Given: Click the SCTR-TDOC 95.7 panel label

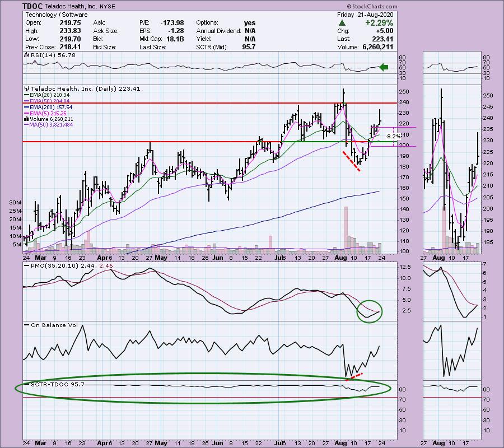Looking at the screenshot, I should point(58,384).
